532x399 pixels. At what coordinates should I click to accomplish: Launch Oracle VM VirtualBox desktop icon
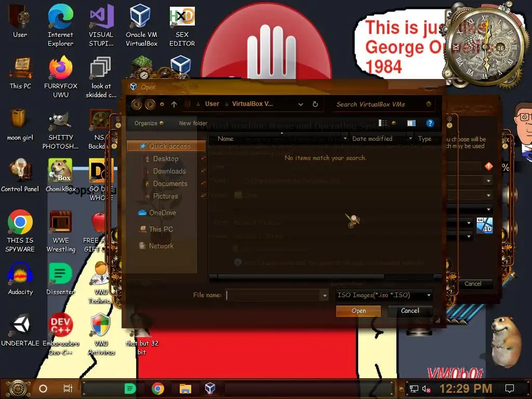click(141, 26)
